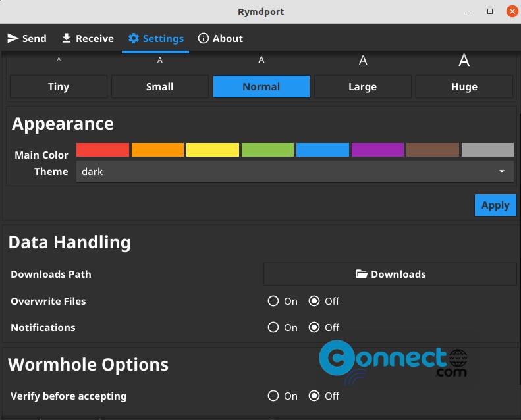Select the Settings tab label
This screenshot has height=420, width=521.
pos(163,39)
